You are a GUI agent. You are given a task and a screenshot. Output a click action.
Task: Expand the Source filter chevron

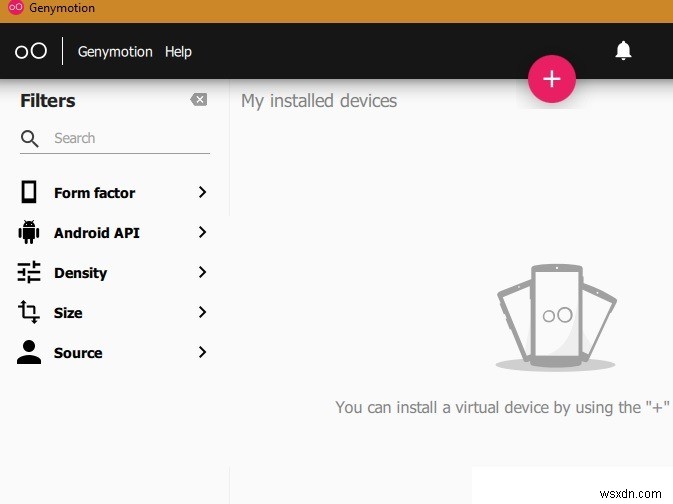coord(203,352)
